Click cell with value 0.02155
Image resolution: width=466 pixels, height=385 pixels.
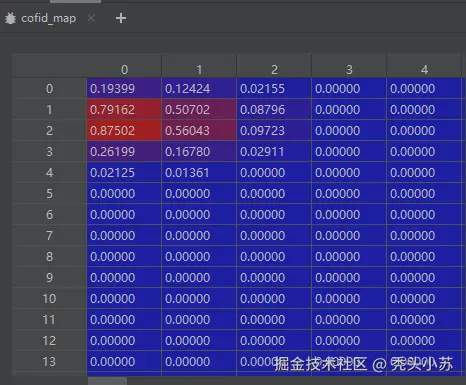[x=274, y=89]
